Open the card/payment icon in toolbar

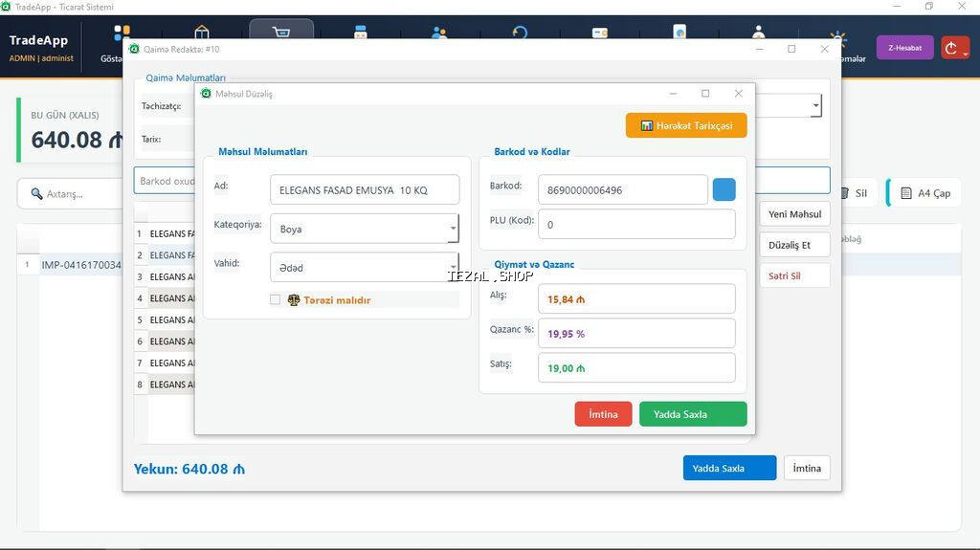(x=599, y=33)
